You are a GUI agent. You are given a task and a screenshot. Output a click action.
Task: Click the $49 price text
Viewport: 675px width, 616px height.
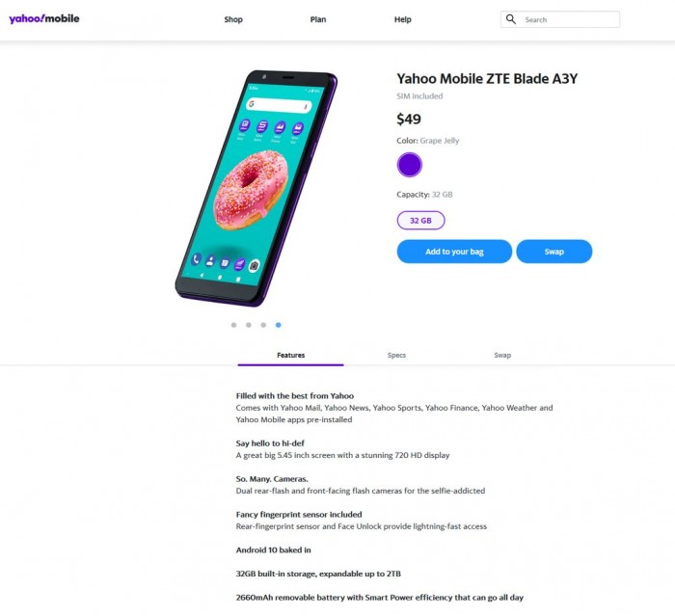click(409, 120)
